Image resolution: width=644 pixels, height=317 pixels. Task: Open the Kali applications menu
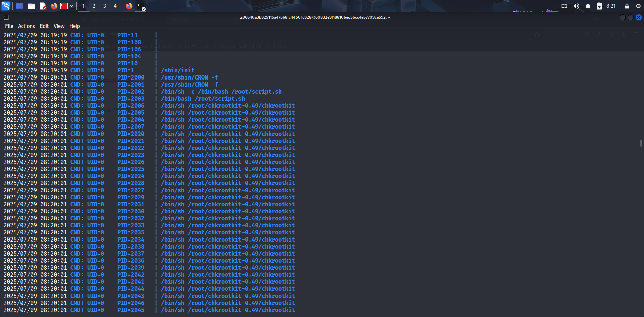click(6, 6)
